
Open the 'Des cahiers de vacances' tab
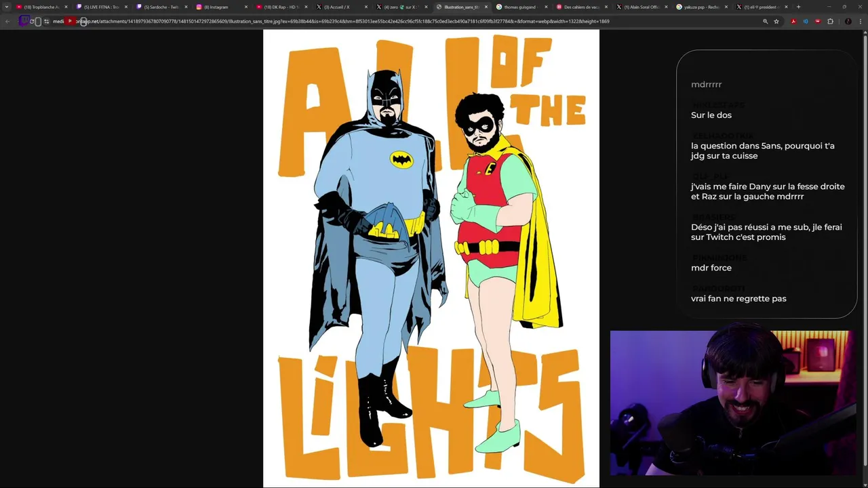(580, 7)
